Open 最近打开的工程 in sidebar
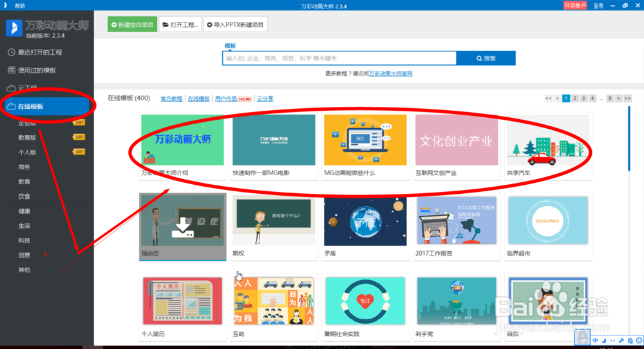The width and height of the screenshot is (644, 349). point(40,52)
